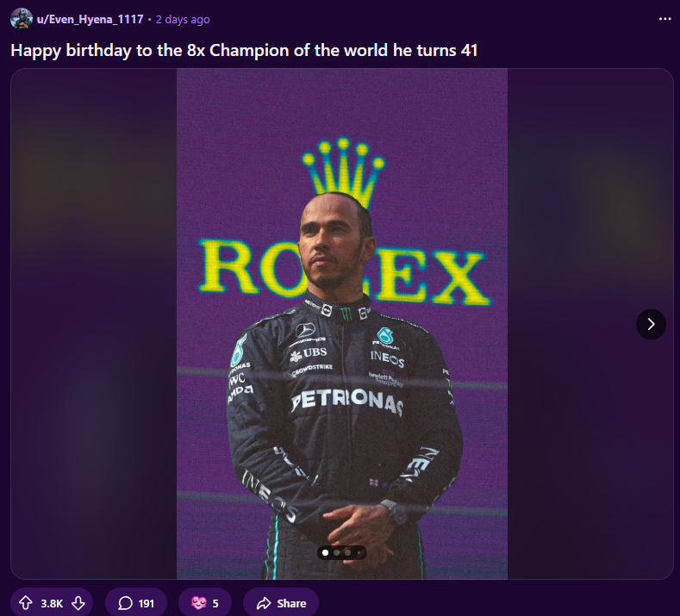680x616 pixels.
Task: Visit u/Even_Hyena_1117 profile link
Action: (90, 19)
